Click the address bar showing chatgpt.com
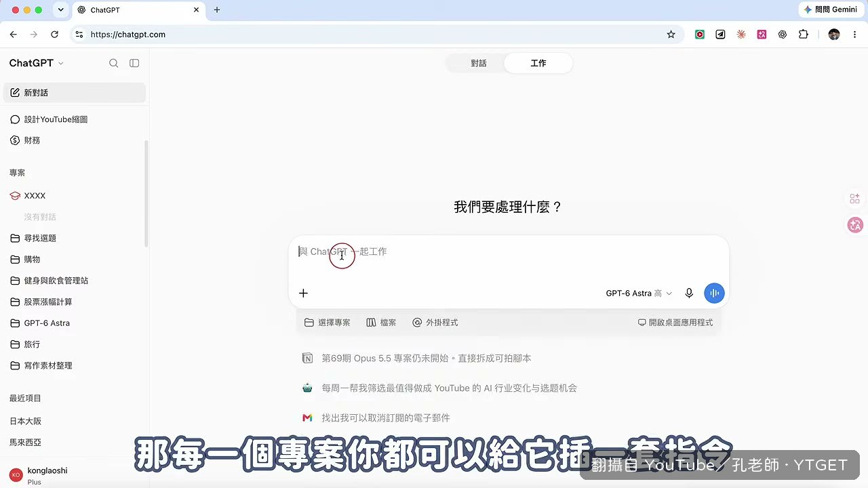This screenshot has height=488, width=868. click(376, 35)
